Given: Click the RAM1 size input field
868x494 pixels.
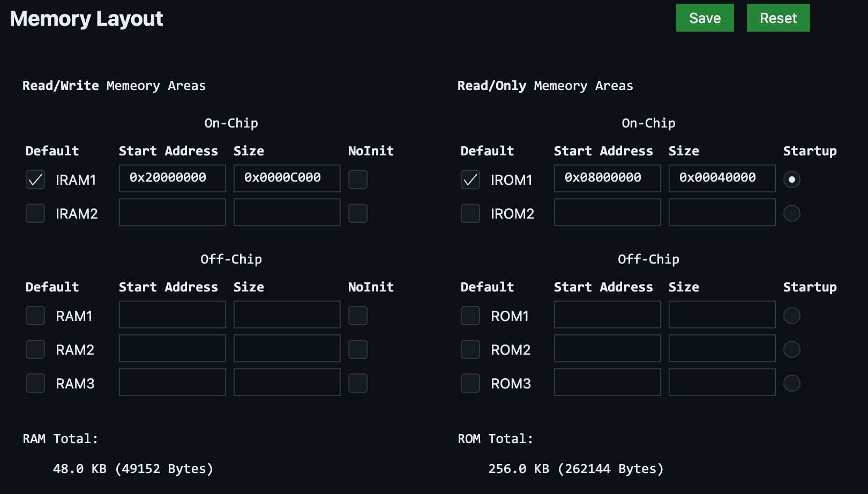Looking at the screenshot, I should pos(287,315).
